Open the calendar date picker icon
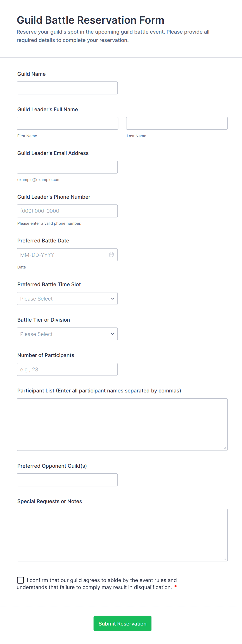 (111, 255)
